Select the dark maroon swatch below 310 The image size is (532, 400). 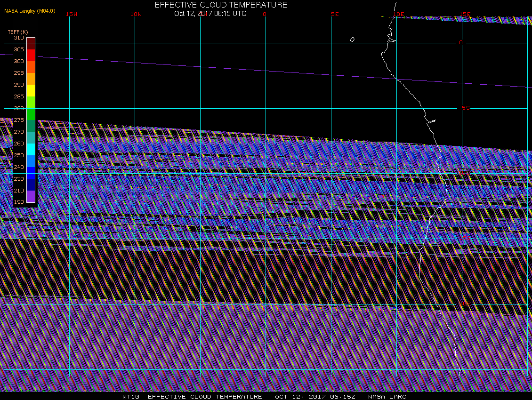click(x=31, y=43)
